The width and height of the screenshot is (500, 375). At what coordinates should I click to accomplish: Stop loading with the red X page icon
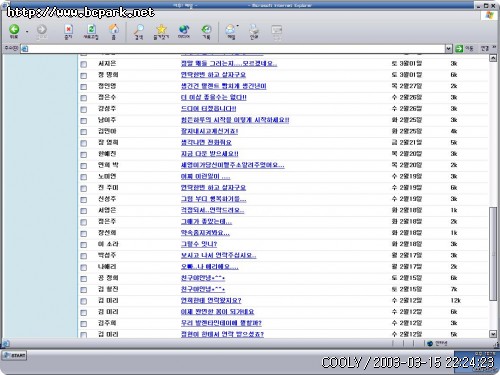coord(68,32)
